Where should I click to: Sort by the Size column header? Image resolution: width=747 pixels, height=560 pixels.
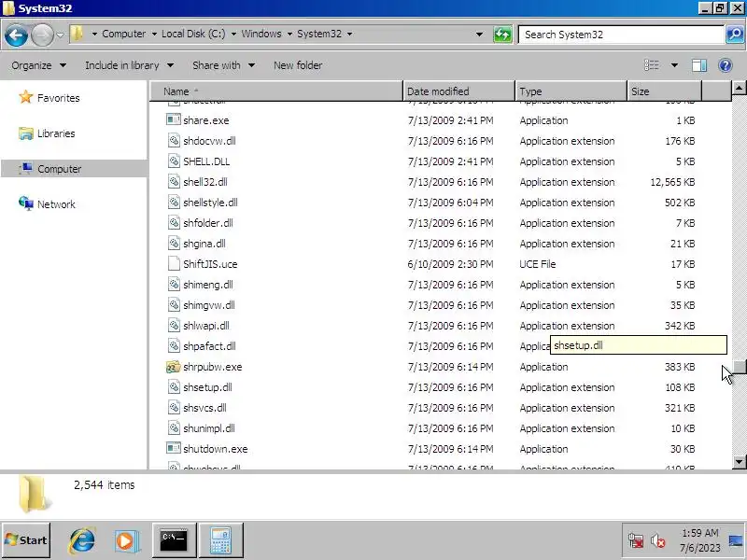664,91
